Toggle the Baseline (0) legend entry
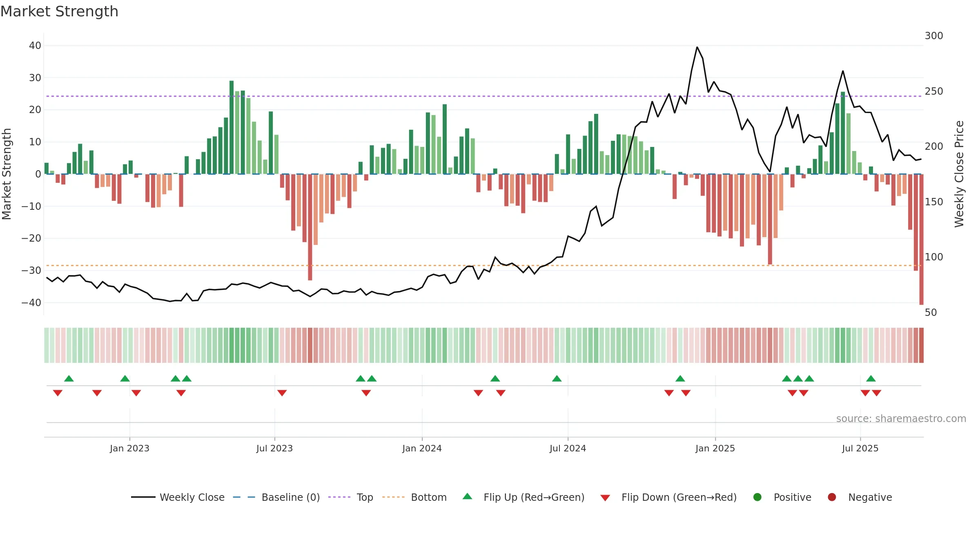This screenshot has height=551, width=980. (276, 497)
